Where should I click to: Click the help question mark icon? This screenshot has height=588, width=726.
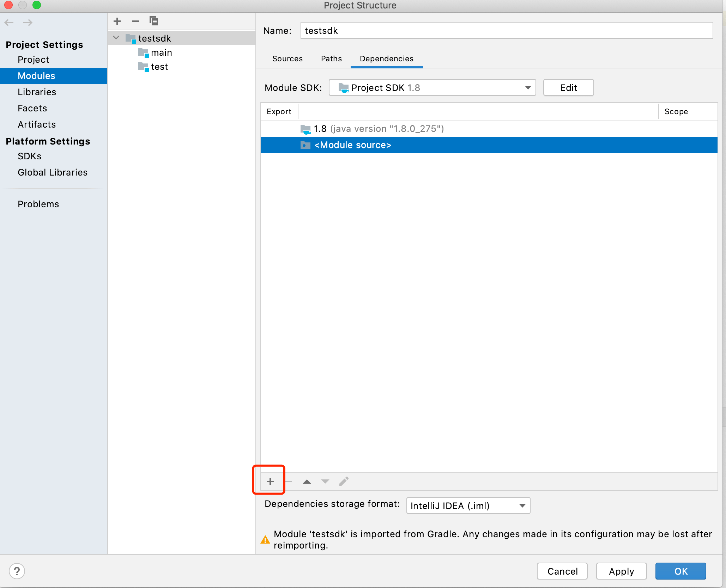(x=17, y=571)
